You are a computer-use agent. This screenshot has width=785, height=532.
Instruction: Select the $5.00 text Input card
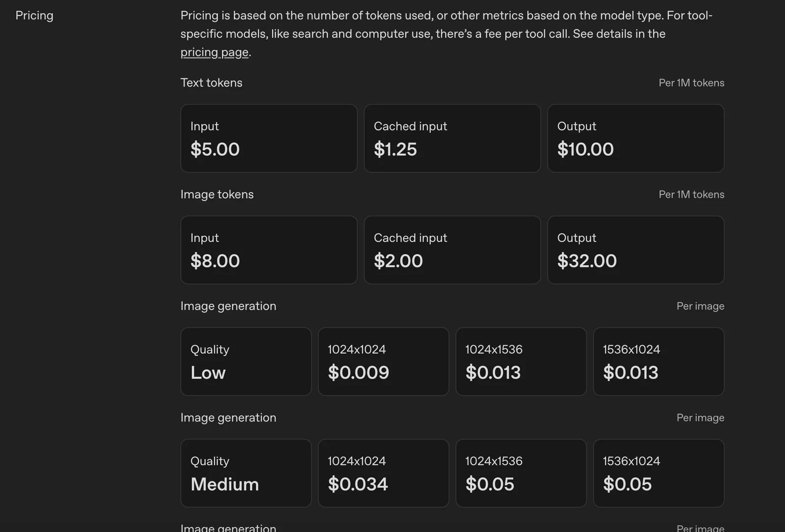[269, 138]
